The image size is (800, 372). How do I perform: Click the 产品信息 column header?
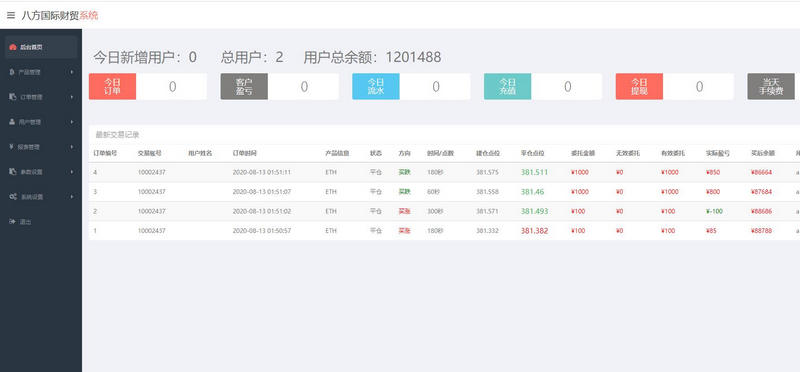pos(337,153)
